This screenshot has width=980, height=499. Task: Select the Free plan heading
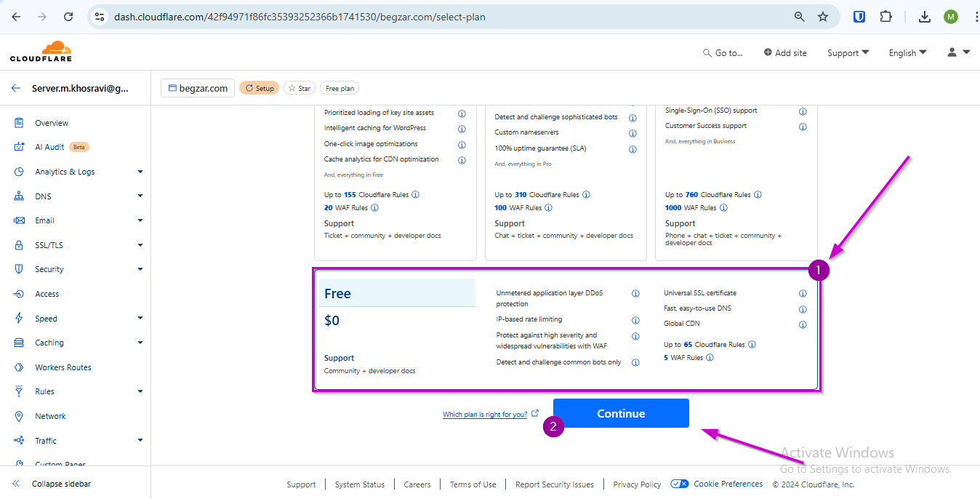coord(337,294)
